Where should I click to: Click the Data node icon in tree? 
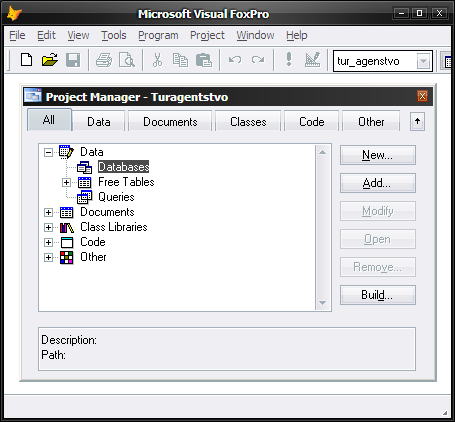pos(66,152)
